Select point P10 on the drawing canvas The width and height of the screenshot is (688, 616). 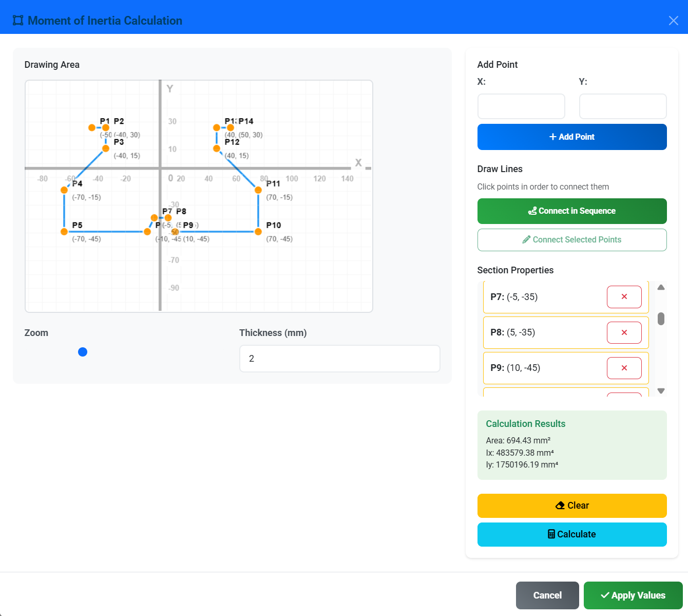(x=257, y=232)
